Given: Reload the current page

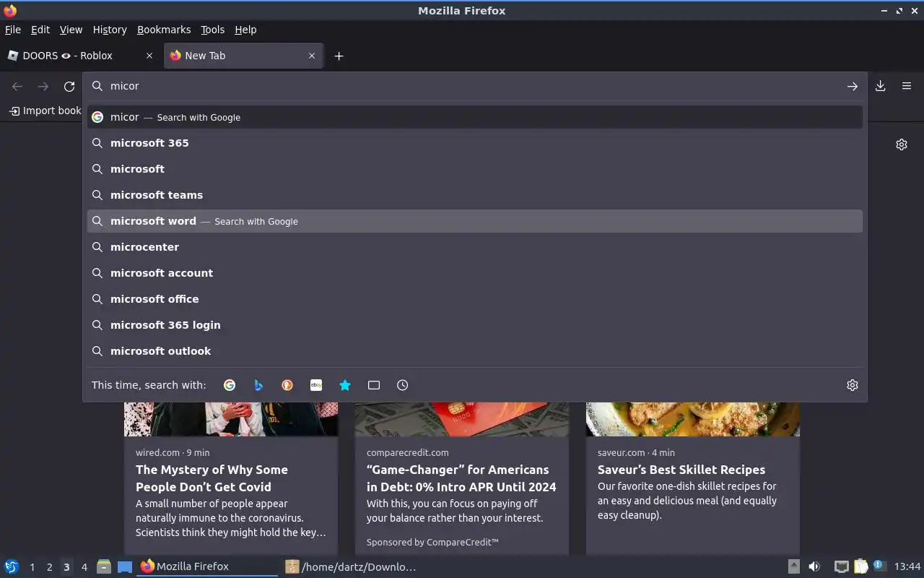Looking at the screenshot, I should [x=69, y=87].
